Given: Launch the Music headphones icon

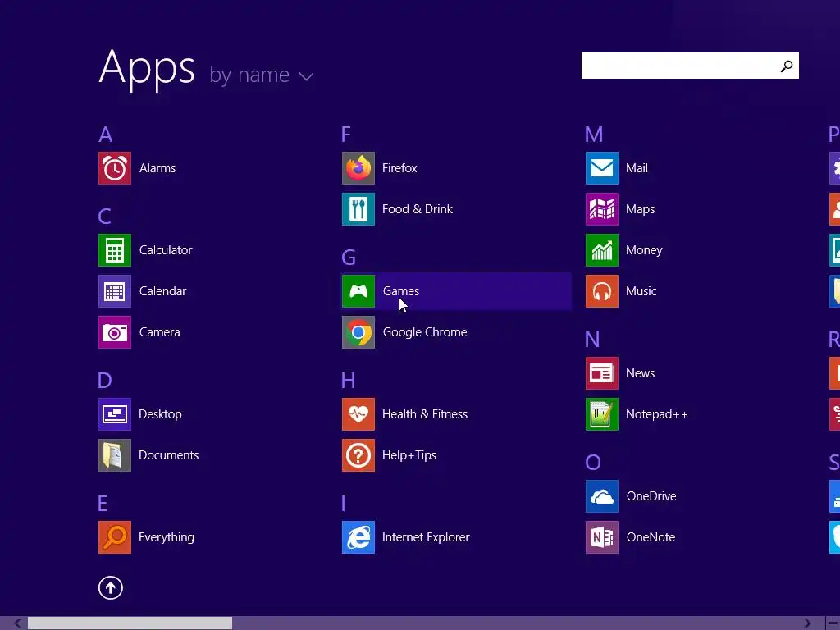Looking at the screenshot, I should (602, 291).
